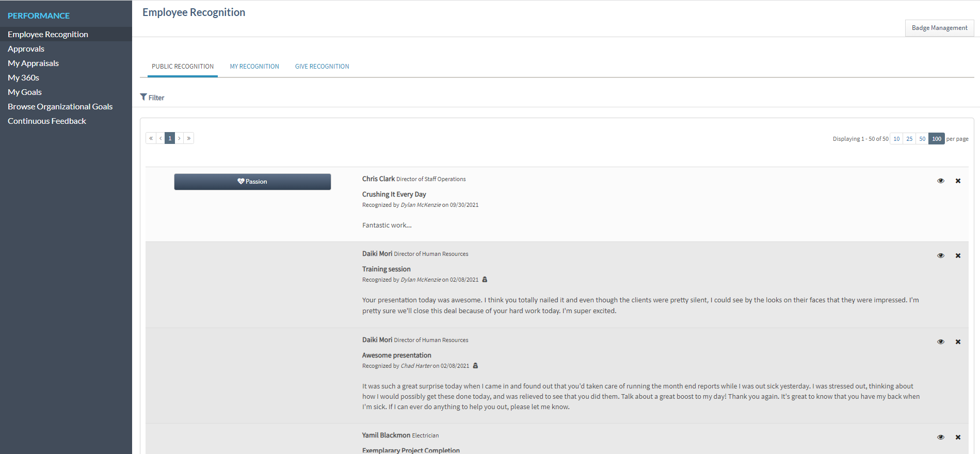Remove the Training session recognition entry
This screenshot has height=454, width=980.
pyautogui.click(x=958, y=256)
